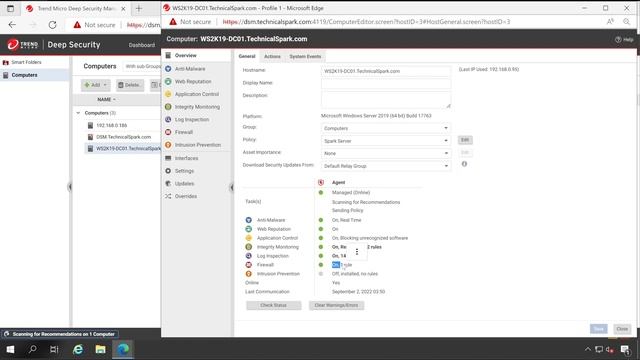Open the Group dropdown

pyautogui.click(x=386, y=128)
